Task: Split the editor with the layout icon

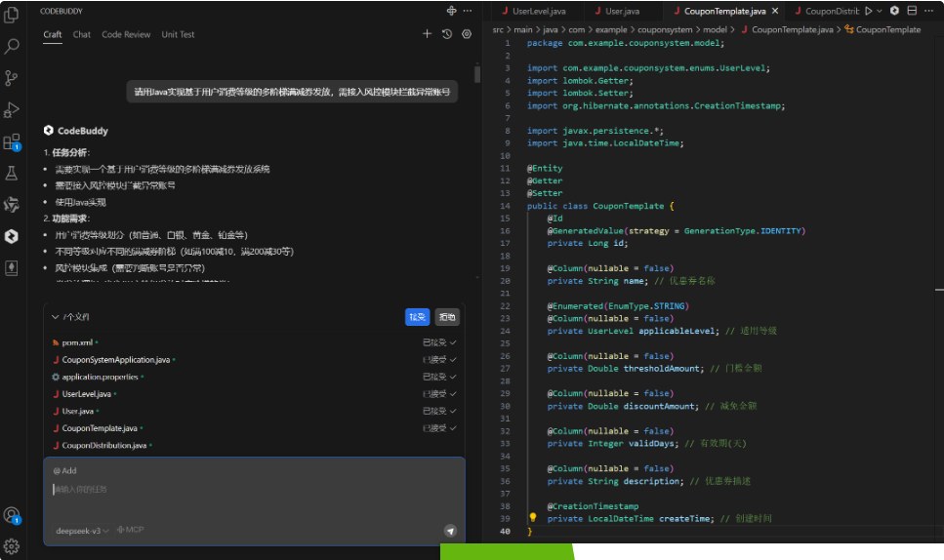Action: click(912, 11)
